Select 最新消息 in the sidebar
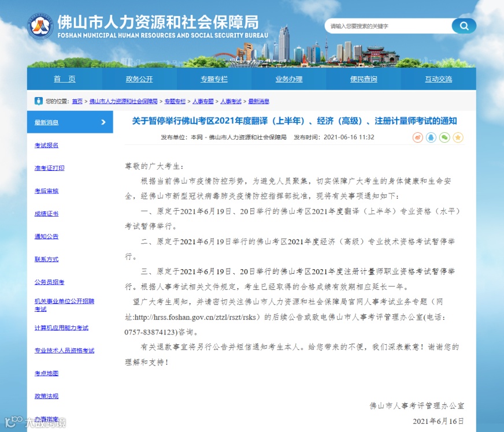This screenshot has width=504, height=432. pyautogui.click(x=70, y=122)
